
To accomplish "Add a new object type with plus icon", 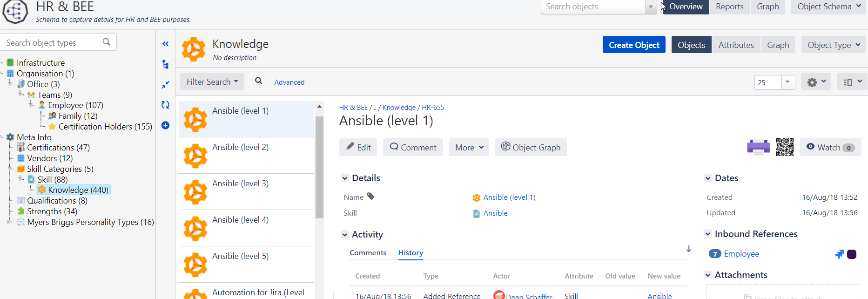I will click(x=165, y=125).
